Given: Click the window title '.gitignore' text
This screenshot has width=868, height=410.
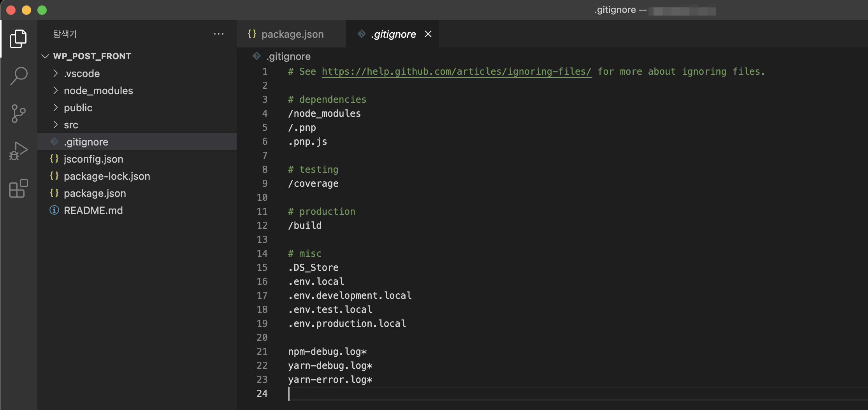Looking at the screenshot, I should point(615,10).
